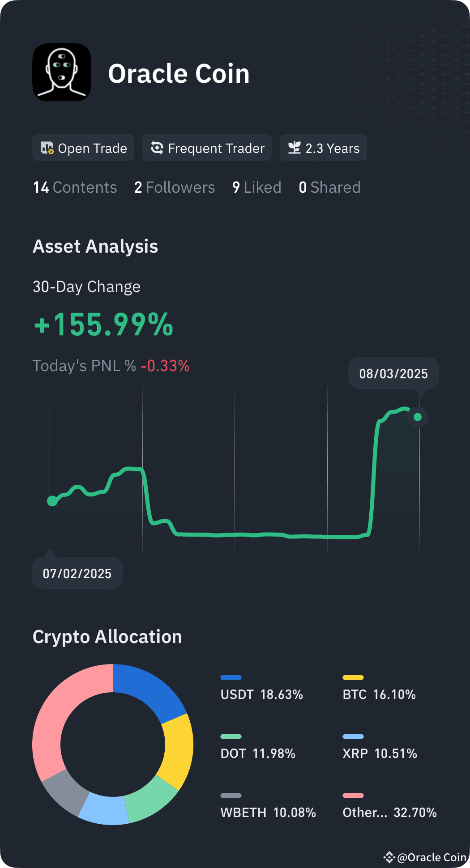Switch to the Contents section
The width and height of the screenshot is (470, 868).
pos(75,187)
